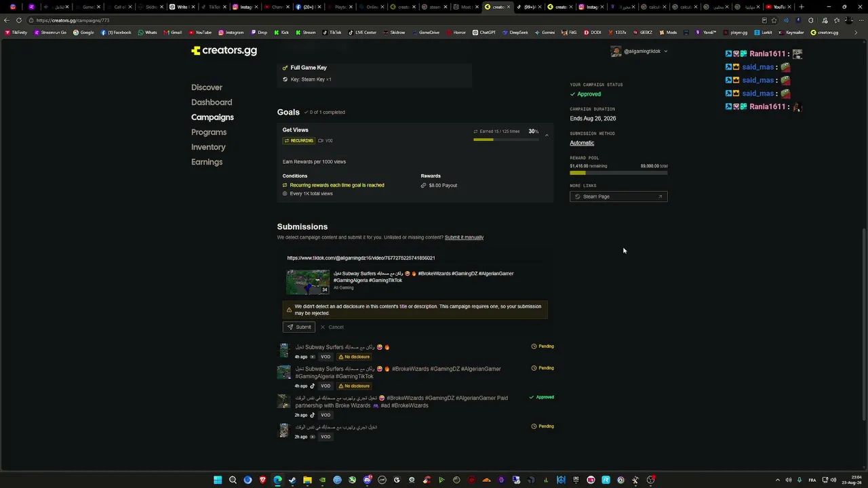Switch to the Write browser tab

click(x=182, y=7)
